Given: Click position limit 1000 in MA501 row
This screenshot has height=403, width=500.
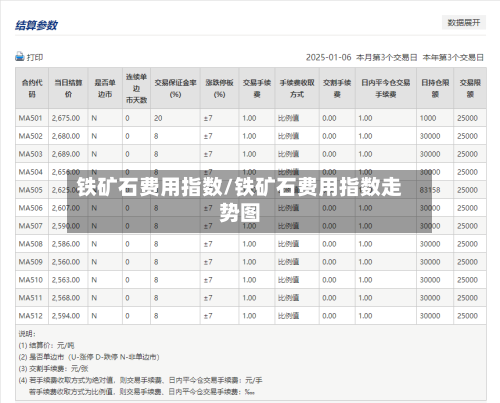Looking at the screenshot, I should coord(428,118).
